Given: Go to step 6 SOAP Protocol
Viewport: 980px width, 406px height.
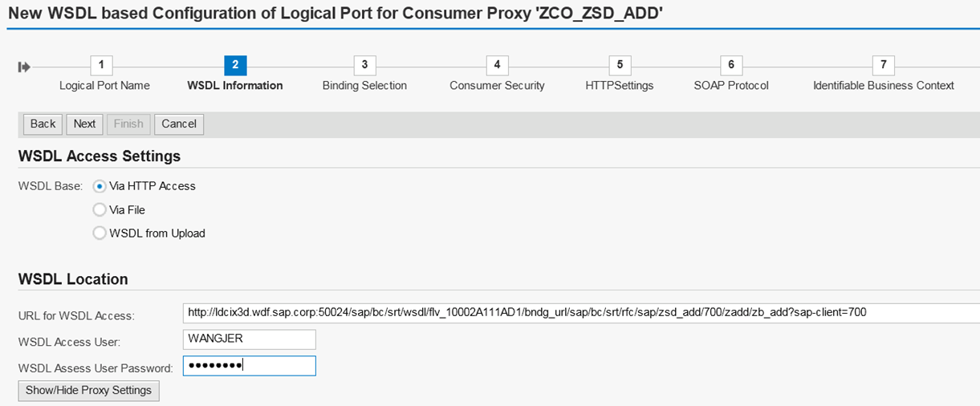Looking at the screenshot, I should point(730,65).
